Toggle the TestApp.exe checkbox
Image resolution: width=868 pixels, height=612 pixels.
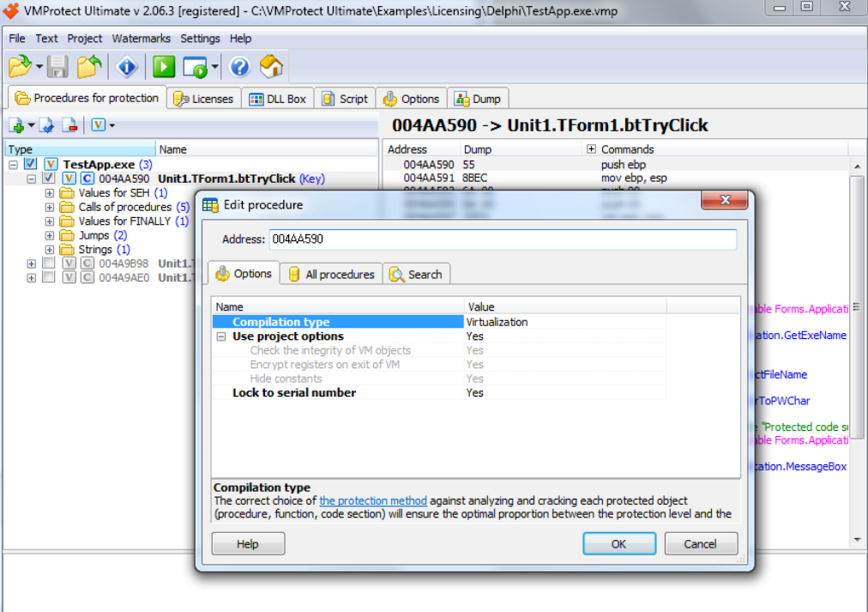click(30, 164)
